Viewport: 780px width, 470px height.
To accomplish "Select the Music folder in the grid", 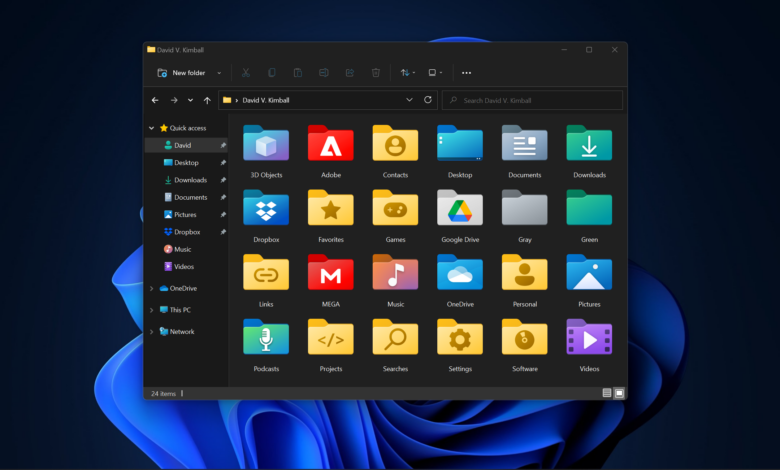I will click(395, 272).
